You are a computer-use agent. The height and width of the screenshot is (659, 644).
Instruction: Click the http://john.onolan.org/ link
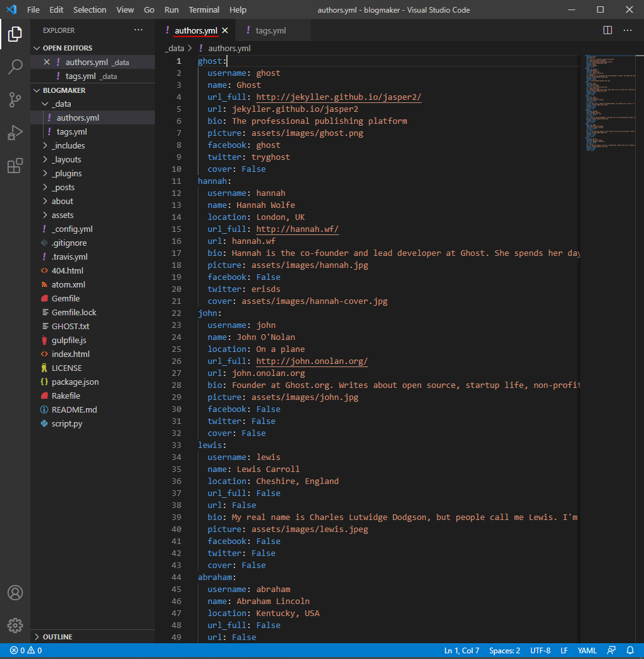pyautogui.click(x=312, y=361)
